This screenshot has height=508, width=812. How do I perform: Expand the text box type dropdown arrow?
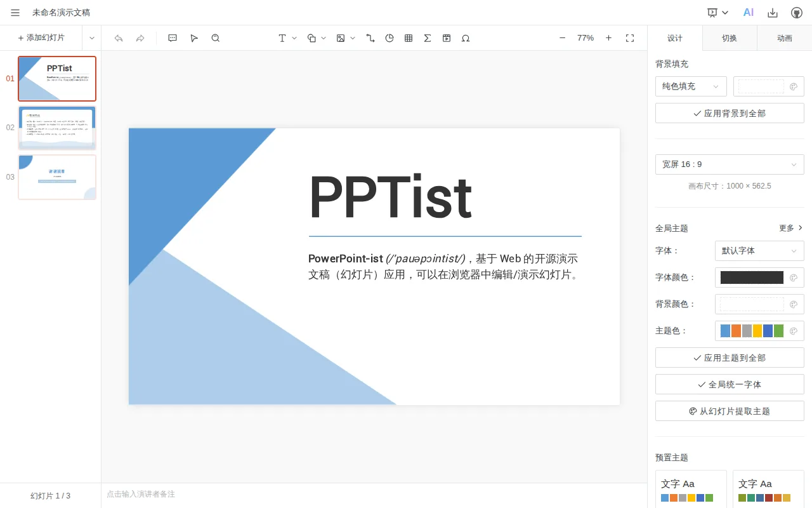pyautogui.click(x=294, y=38)
